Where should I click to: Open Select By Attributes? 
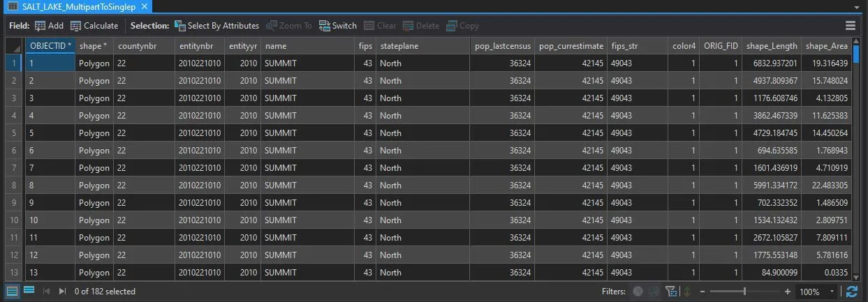pos(216,26)
